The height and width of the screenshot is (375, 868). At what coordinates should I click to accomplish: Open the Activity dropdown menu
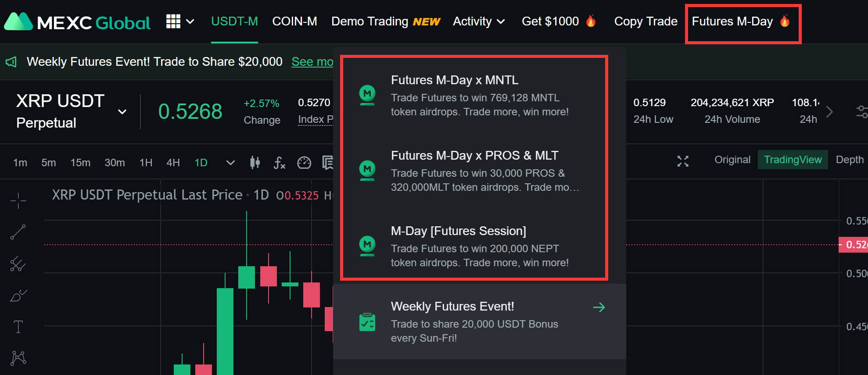click(478, 21)
